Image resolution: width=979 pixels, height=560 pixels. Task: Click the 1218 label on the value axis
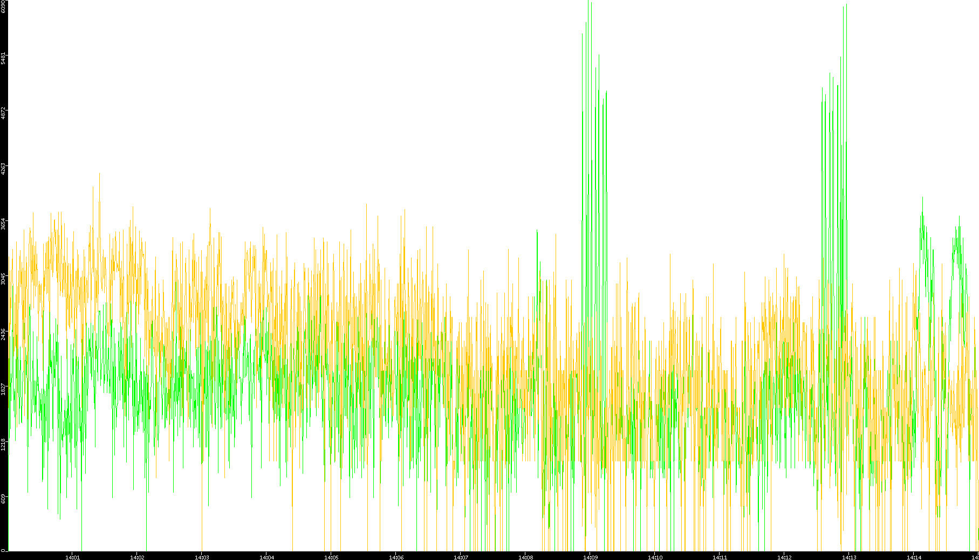click(4, 445)
